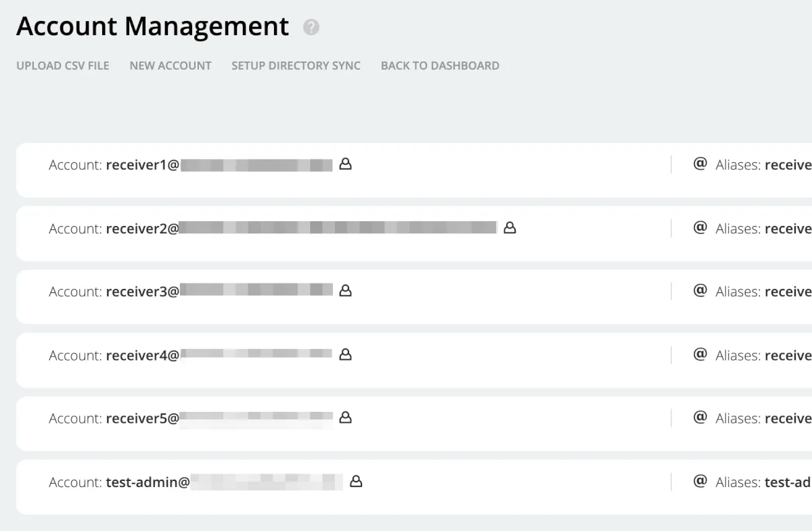This screenshot has width=812, height=531.
Task: Click the help question mark icon
Action: click(x=311, y=28)
